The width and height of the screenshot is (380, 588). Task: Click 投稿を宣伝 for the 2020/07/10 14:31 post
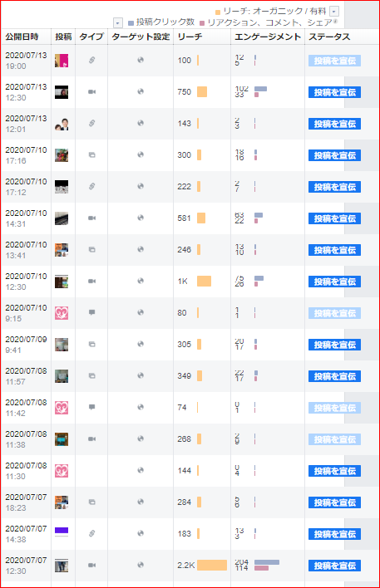click(x=334, y=218)
